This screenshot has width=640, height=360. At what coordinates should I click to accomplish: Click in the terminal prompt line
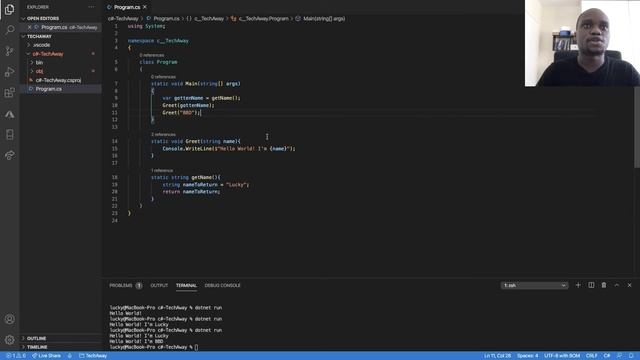coord(153,347)
